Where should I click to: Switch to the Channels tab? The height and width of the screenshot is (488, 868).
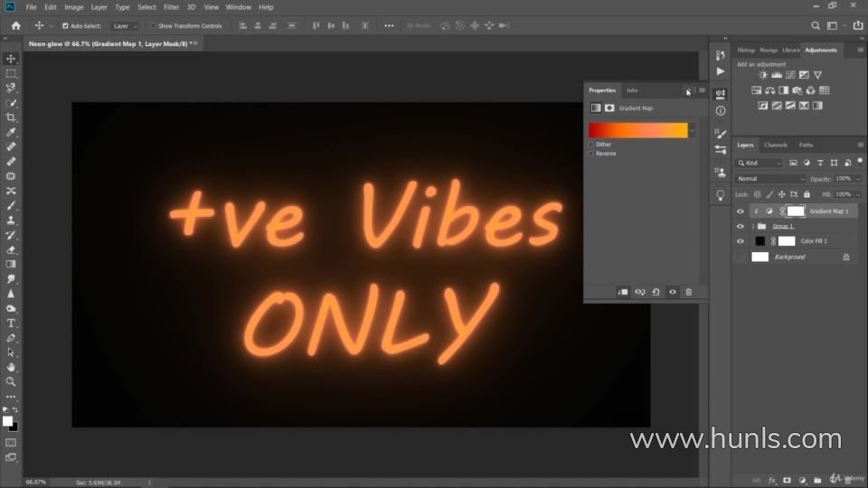[x=775, y=145]
